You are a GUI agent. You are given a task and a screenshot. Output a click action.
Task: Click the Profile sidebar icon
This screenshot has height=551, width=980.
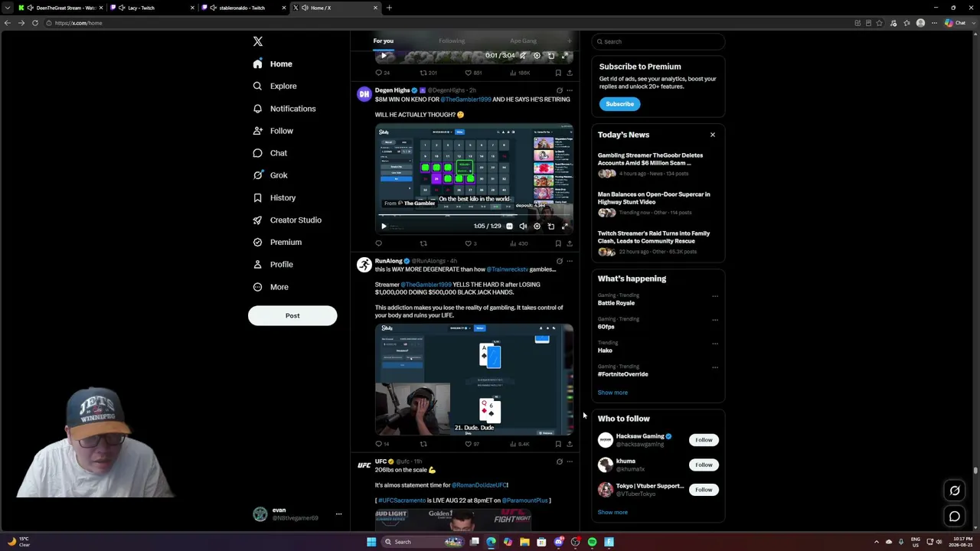click(257, 264)
